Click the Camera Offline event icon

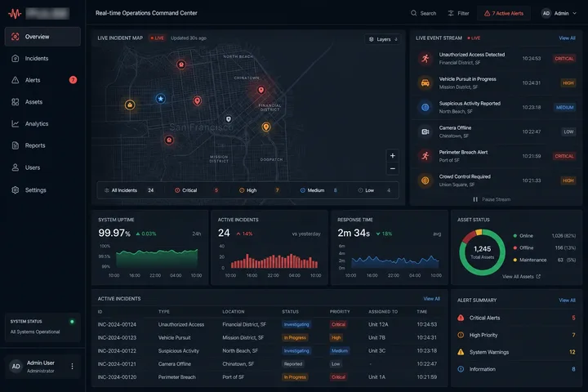[425, 131]
